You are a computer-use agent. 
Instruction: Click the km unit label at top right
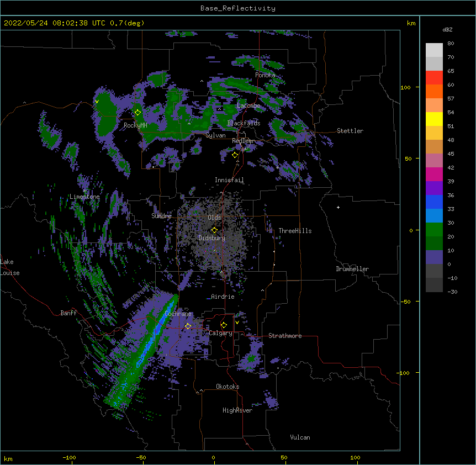(x=411, y=23)
